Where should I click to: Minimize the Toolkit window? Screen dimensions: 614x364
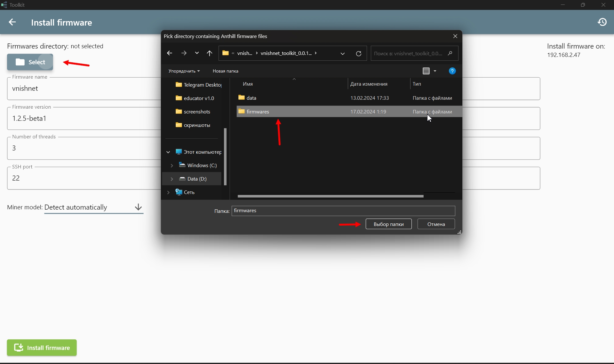tap(563, 5)
